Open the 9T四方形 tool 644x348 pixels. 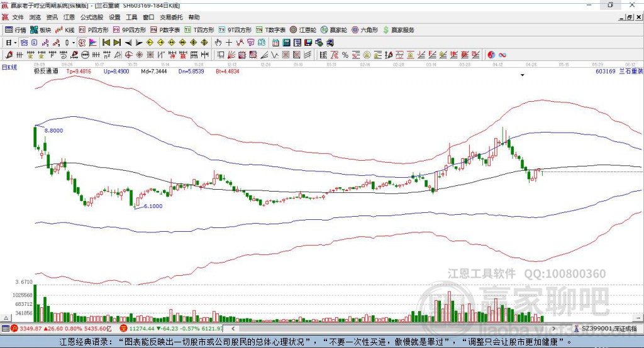click(x=235, y=30)
